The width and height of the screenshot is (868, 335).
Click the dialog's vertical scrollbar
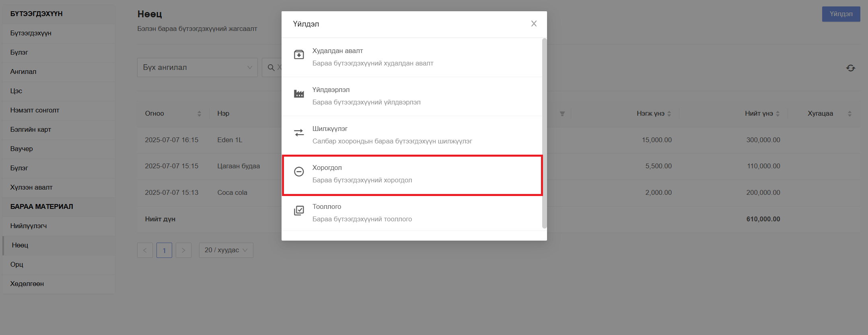545,133
